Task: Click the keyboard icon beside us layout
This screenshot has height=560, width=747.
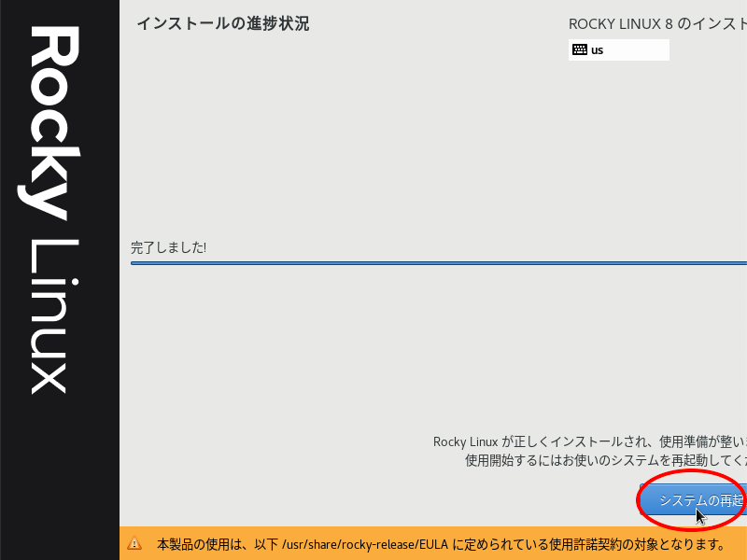Action: click(579, 49)
